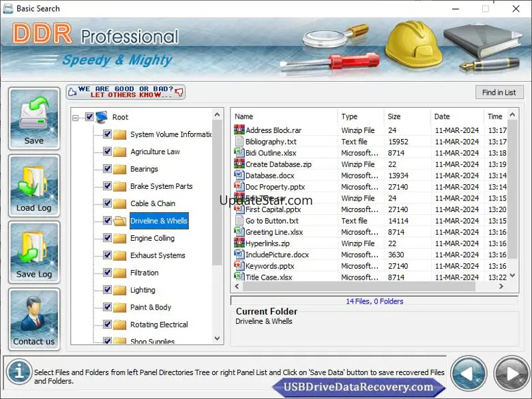Image resolution: width=532 pixels, height=399 pixels.
Task: Click the Doc Property.pptx file icon
Action: tap(239, 186)
